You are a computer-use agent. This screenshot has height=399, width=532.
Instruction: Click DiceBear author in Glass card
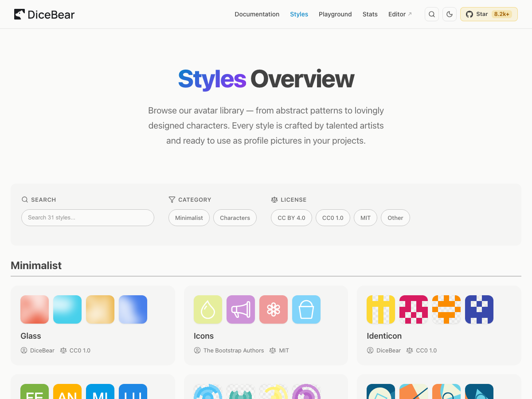(42, 350)
